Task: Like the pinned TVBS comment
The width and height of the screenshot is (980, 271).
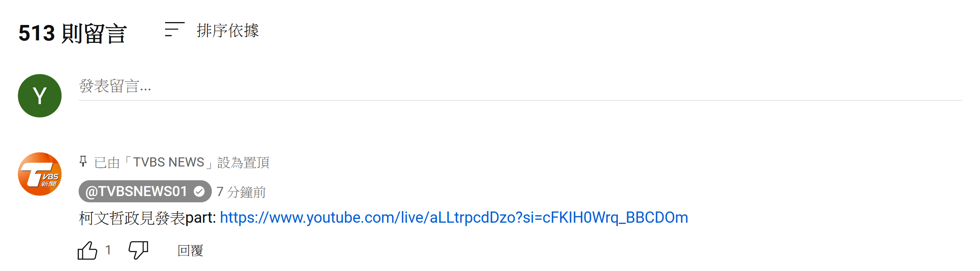Action: 87,250
